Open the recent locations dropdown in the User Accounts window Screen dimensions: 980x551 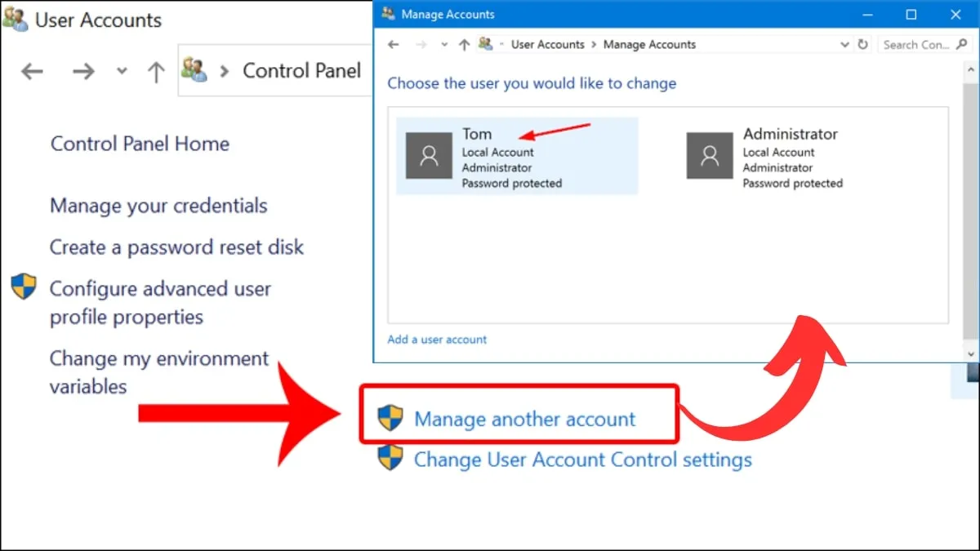tap(122, 72)
